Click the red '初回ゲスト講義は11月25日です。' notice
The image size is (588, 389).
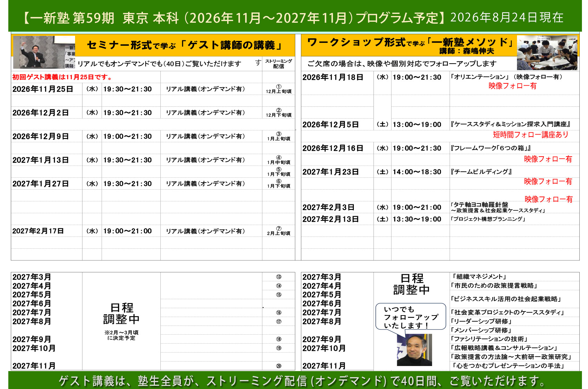tap(62, 77)
